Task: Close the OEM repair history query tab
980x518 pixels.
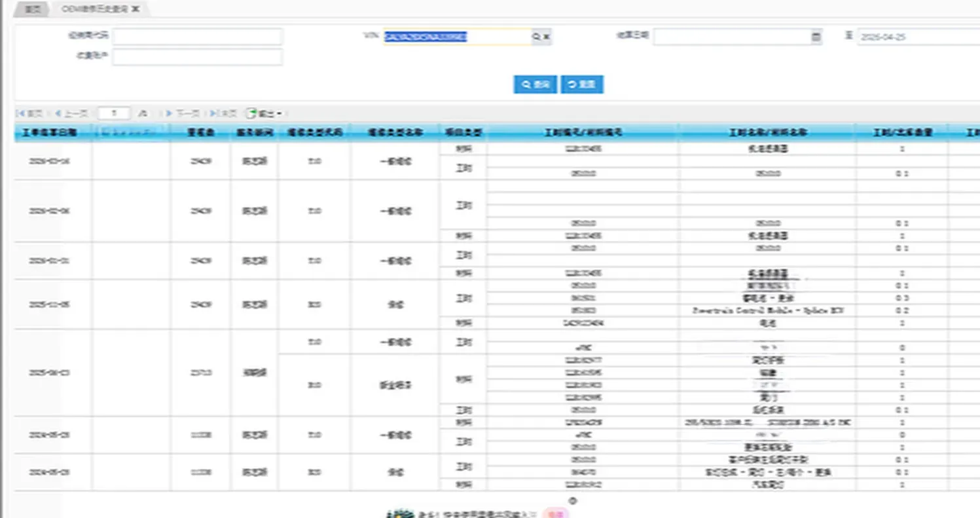Action: click(x=136, y=9)
